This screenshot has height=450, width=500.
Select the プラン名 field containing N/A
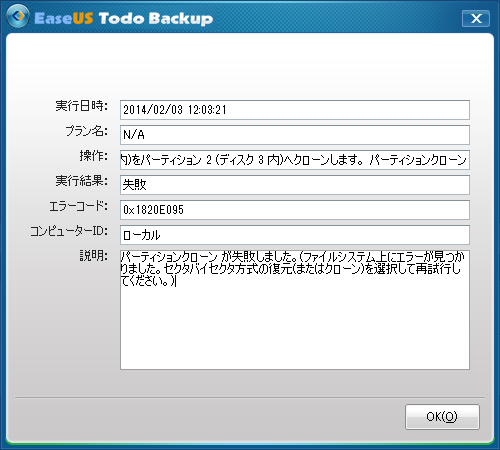[x=295, y=135]
